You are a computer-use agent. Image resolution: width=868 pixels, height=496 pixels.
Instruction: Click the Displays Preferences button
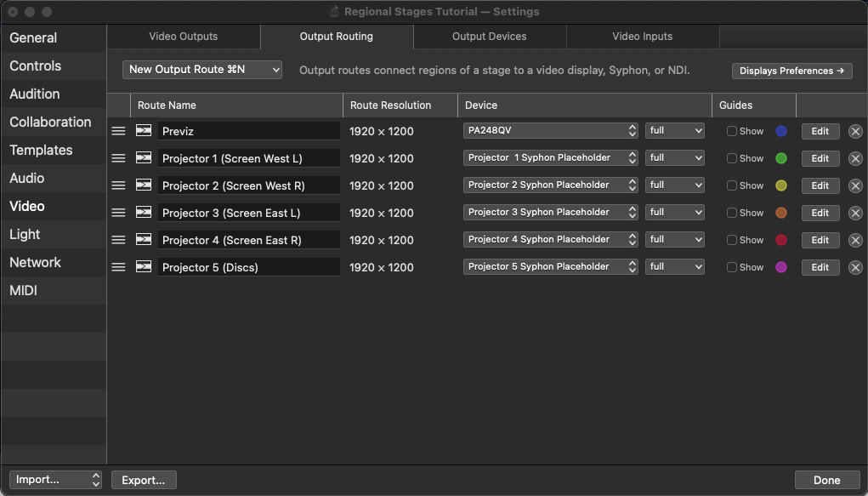tap(791, 71)
